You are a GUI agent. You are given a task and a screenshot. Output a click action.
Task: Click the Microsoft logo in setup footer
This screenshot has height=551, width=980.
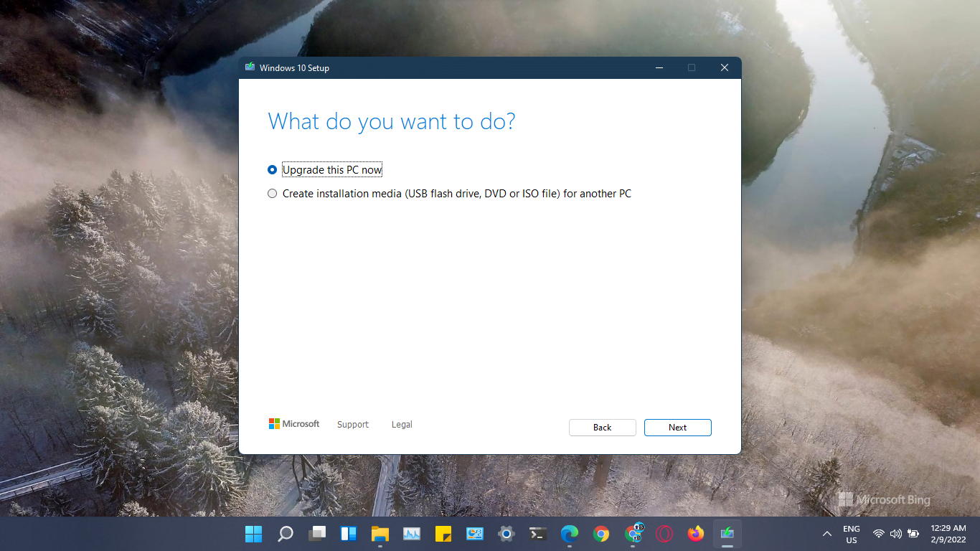pyautogui.click(x=294, y=424)
